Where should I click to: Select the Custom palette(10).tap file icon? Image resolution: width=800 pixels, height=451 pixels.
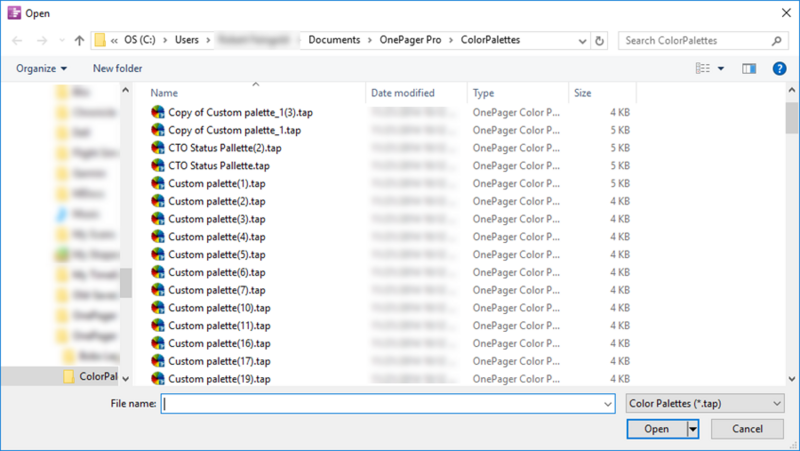click(x=158, y=308)
